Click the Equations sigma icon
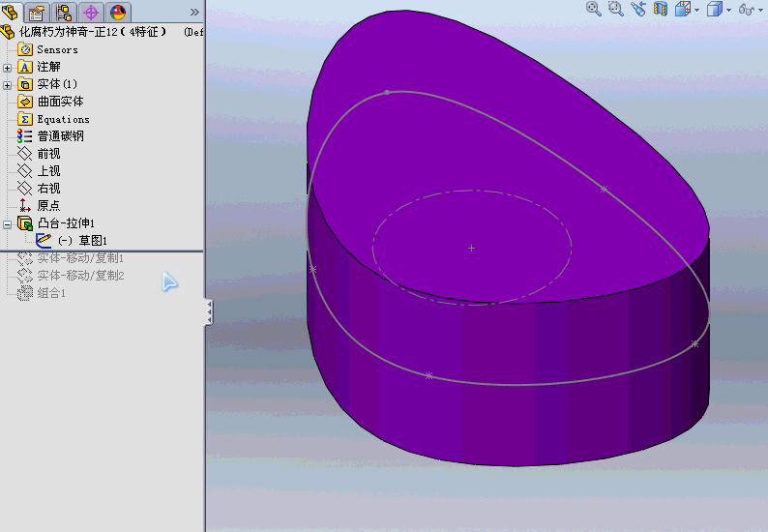The height and width of the screenshot is (532, 768). point(25,119)
